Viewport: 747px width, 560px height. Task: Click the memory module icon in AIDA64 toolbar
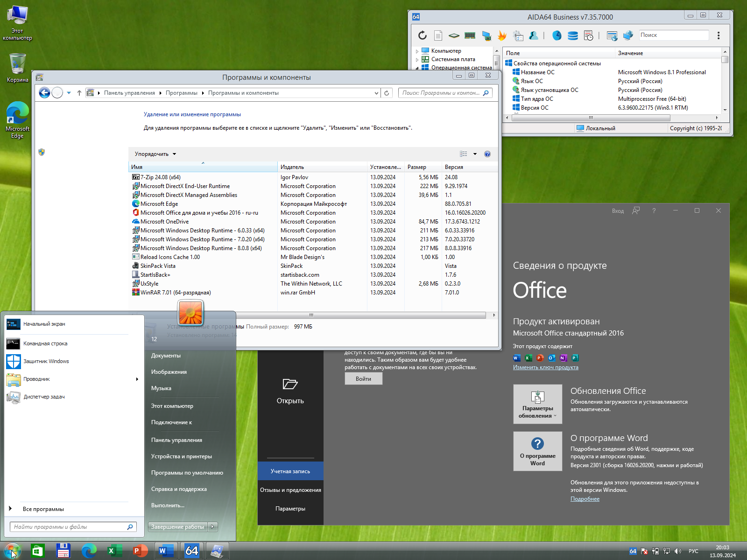point(470,35)
